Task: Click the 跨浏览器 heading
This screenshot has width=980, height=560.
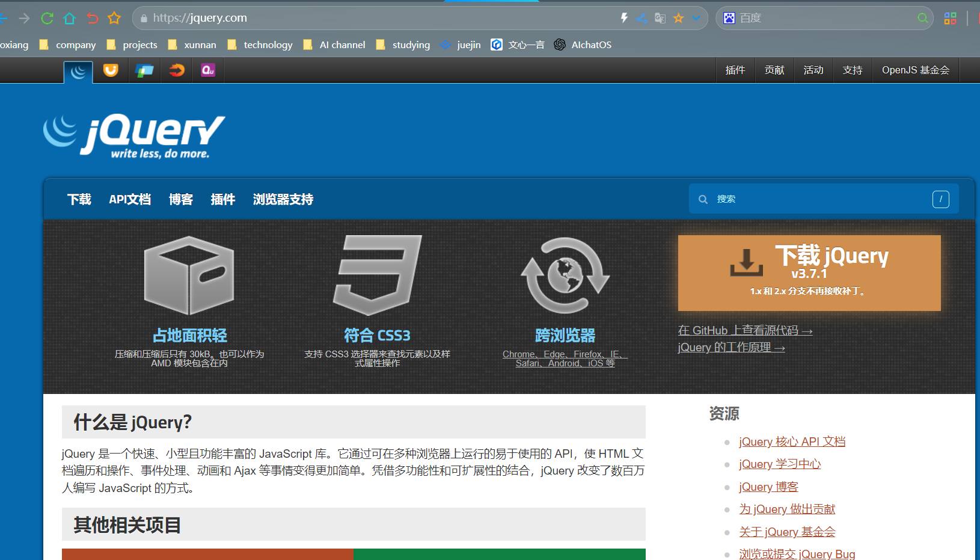Action: pyautogui.click(x=565, y=335)
